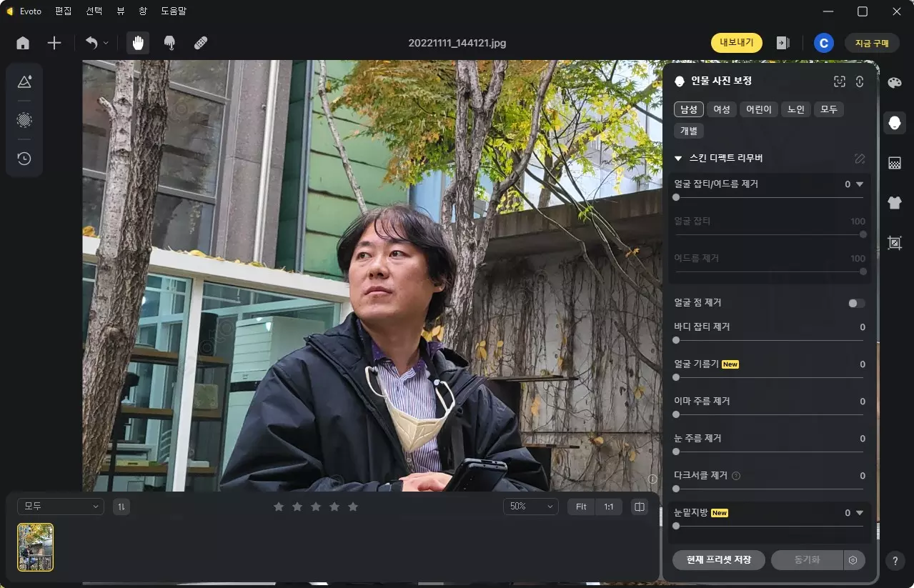This screenshot has width=914, height=588.
Task: Select the 모두 tab in portrait panel
Action: 829,109
